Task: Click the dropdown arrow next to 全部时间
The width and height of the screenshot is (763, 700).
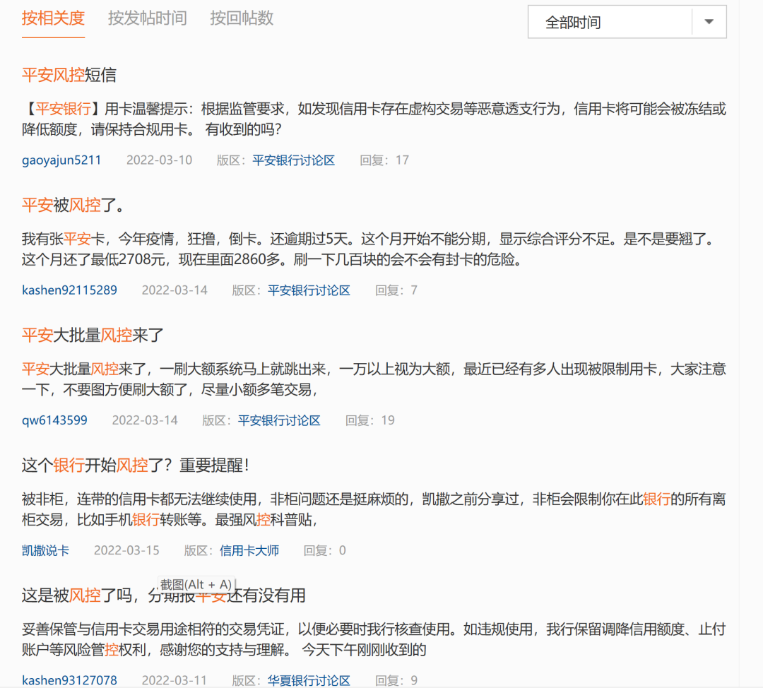Action: click(x=709, y=22)
